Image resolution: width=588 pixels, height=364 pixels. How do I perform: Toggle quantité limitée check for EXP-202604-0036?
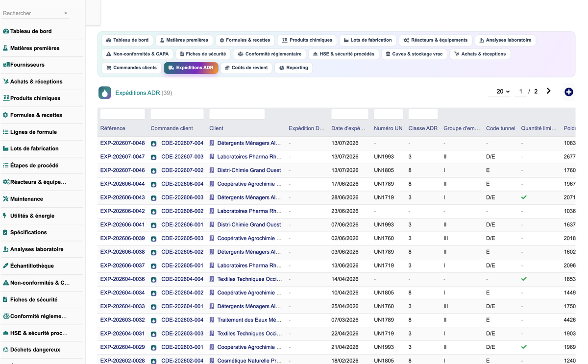click(524, 279)
